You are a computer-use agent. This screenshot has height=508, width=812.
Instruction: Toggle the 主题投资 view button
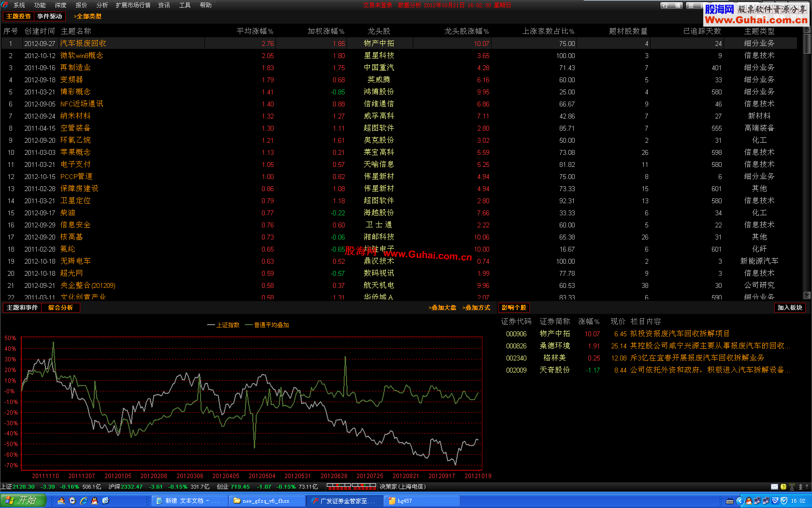(18, 16)
